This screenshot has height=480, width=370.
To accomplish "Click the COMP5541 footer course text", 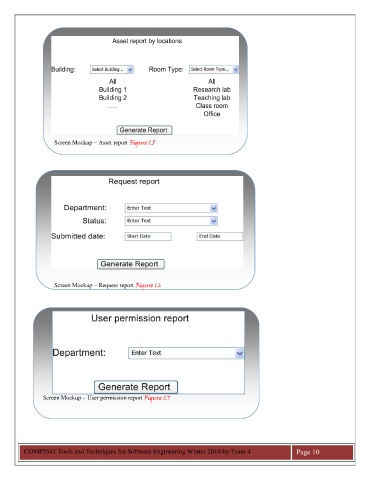I will click(x=137, y=452).
